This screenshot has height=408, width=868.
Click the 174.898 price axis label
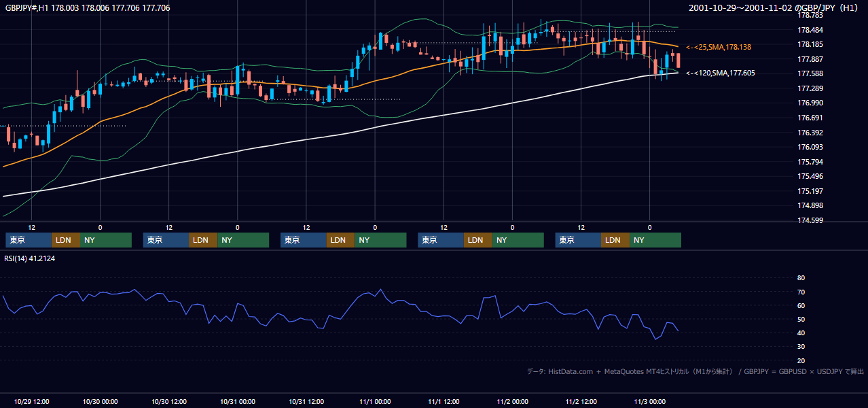click(810, 205)
